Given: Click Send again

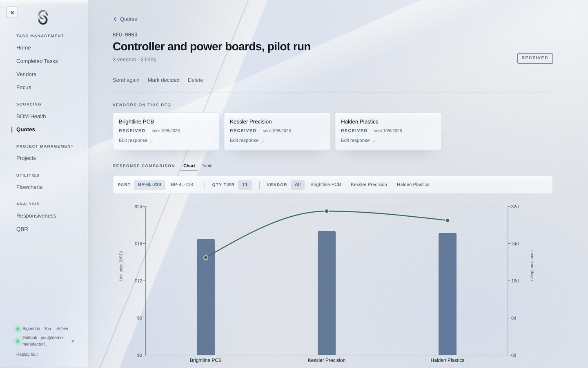Looking at the screenshot, I should (126, 80).
